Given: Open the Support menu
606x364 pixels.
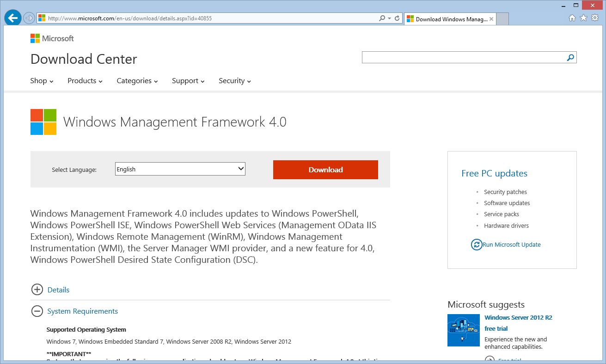Looking at the screenshot, I should coord(188,81).
